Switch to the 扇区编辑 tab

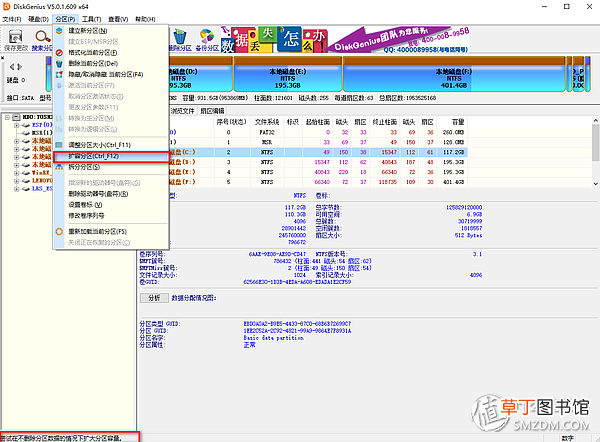212,111
